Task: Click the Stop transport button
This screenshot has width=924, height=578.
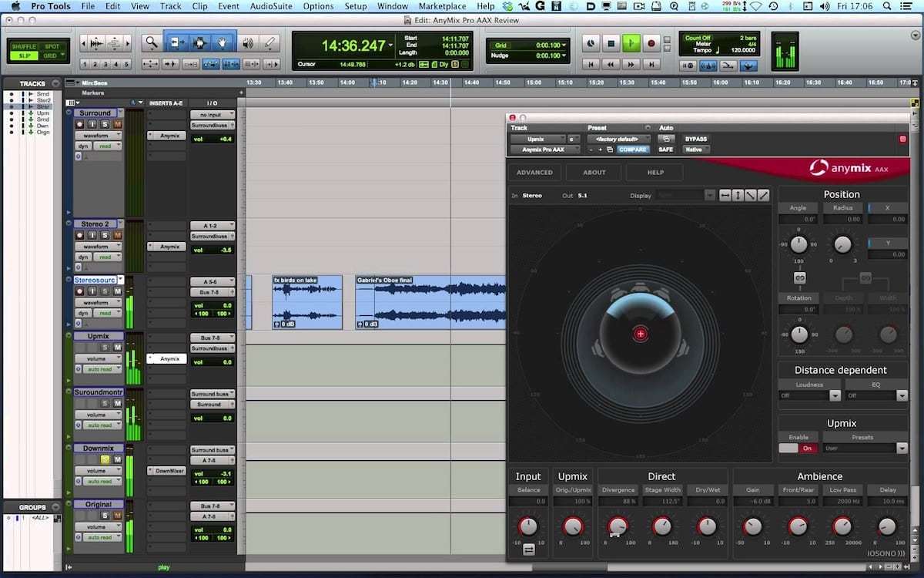Action: point(611,44)
